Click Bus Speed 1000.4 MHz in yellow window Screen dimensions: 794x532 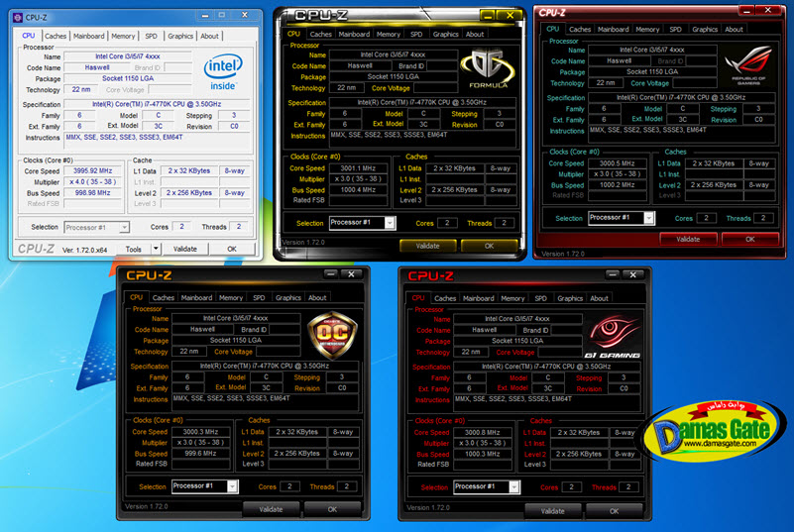click(359, 190)
